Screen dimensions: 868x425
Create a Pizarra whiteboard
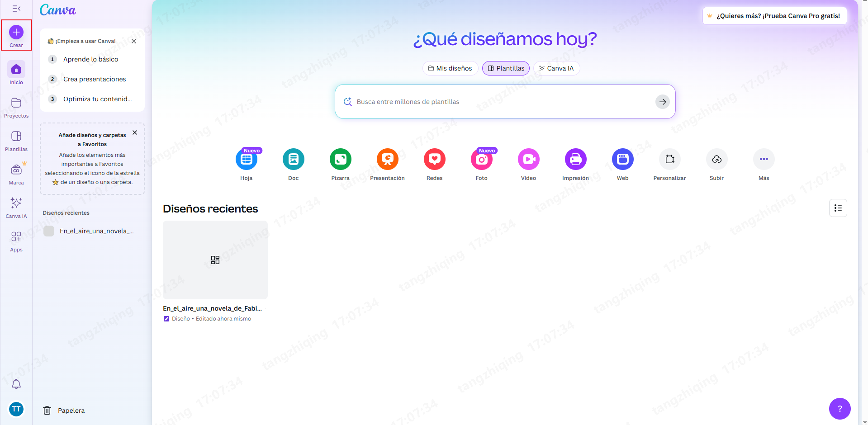point(341,159)
